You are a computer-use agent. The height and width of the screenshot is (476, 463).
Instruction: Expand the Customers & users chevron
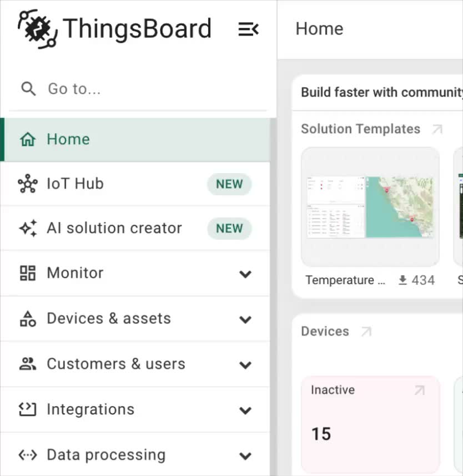[x=245, y=364]
